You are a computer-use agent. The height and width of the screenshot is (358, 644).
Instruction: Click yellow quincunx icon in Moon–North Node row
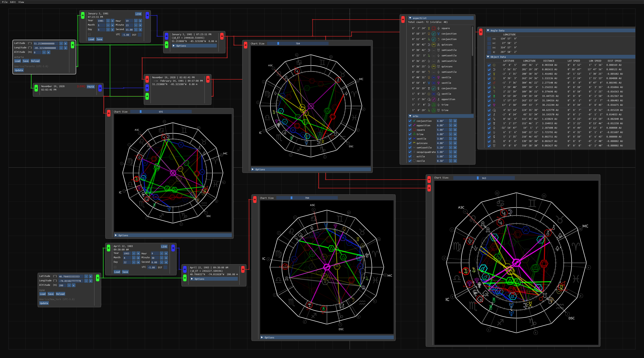[x=434, y=45]
